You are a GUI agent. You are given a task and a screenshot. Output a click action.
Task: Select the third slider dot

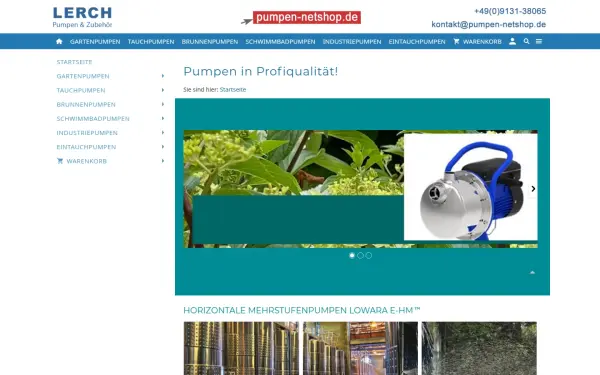368,256
